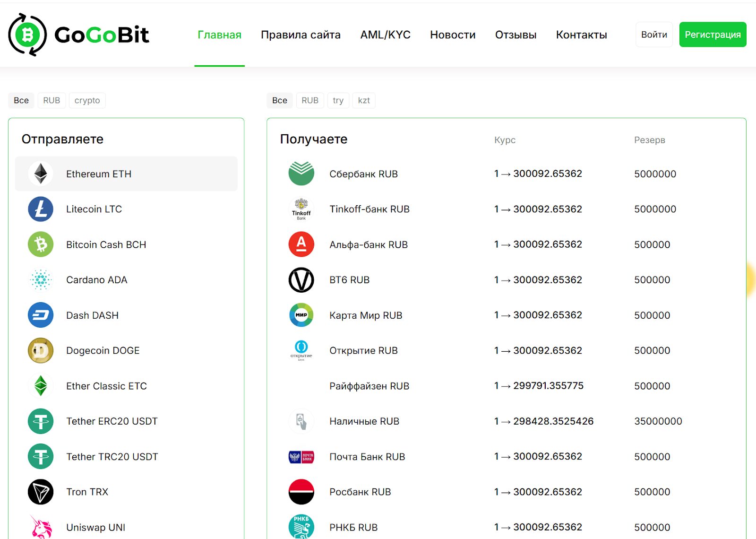
Task: Click the Росбанк RUB label
Action: coord(360,492)
